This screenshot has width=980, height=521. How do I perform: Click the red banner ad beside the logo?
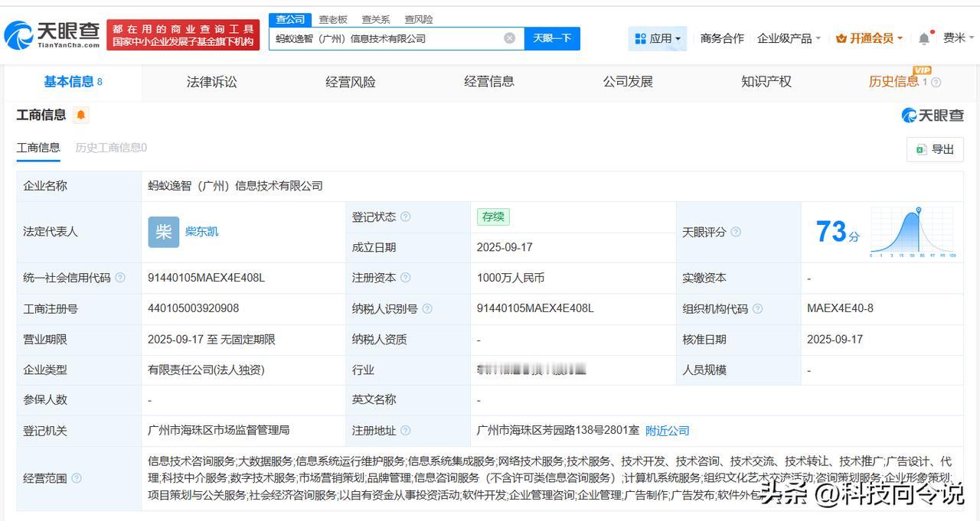click(183, 34)
